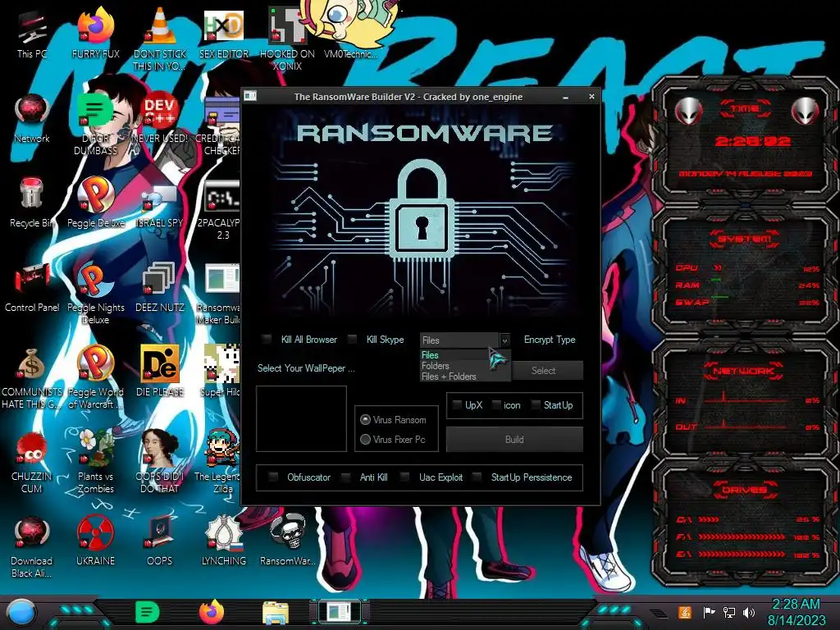
Task: Enable the icon checkbox
Action: [496, 405]
